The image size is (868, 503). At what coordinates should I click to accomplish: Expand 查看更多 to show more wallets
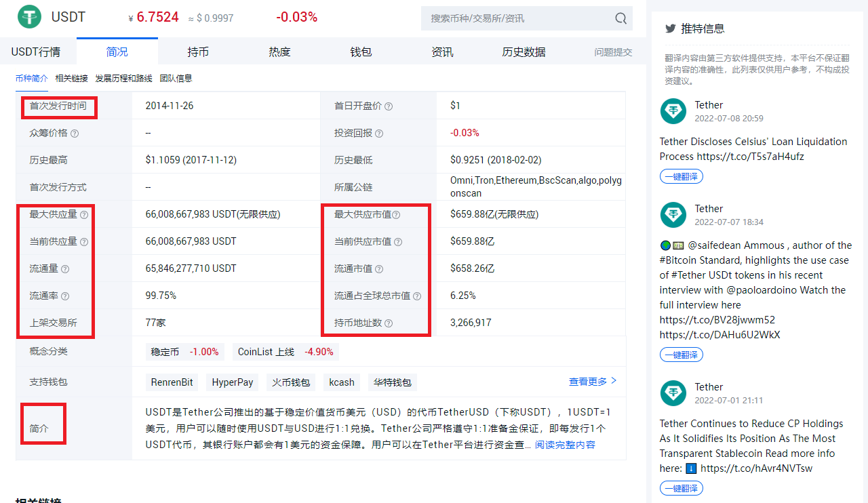pos(586,381)
